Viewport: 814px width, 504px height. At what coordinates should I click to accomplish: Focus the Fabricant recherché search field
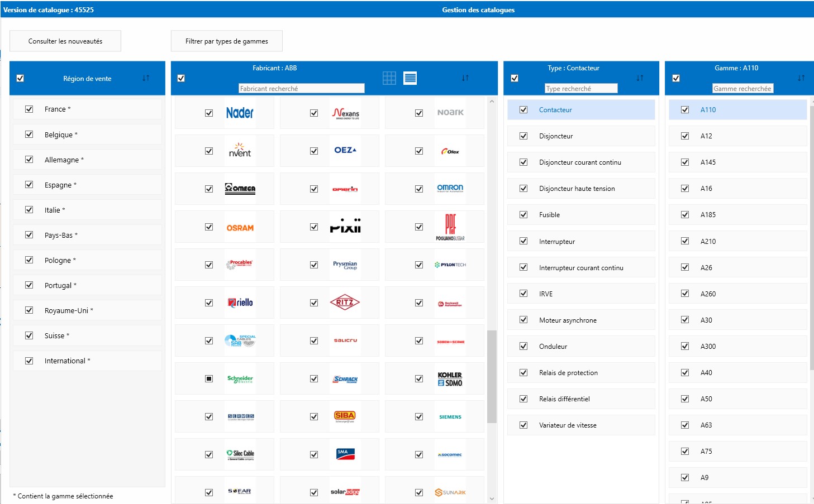click(x=302, y=88)
